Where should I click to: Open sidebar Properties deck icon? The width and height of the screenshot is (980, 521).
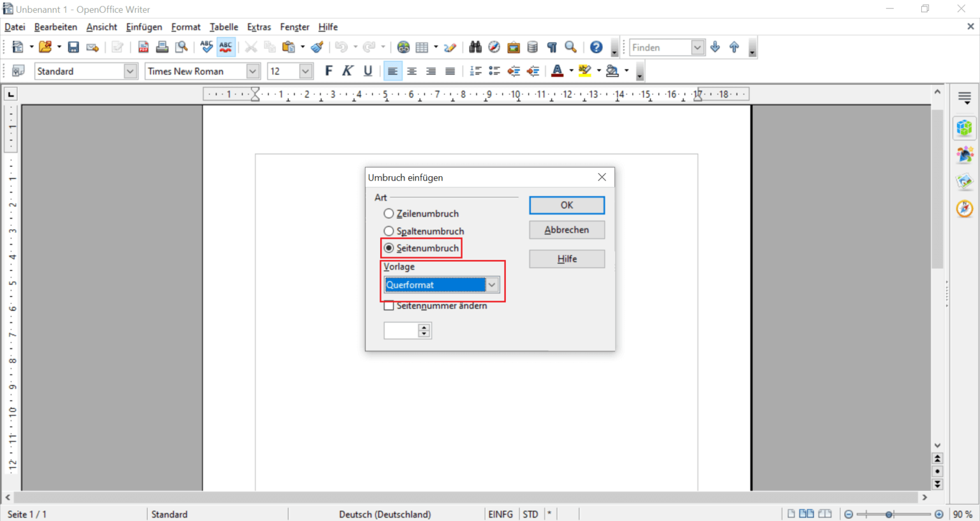[965, 128]
